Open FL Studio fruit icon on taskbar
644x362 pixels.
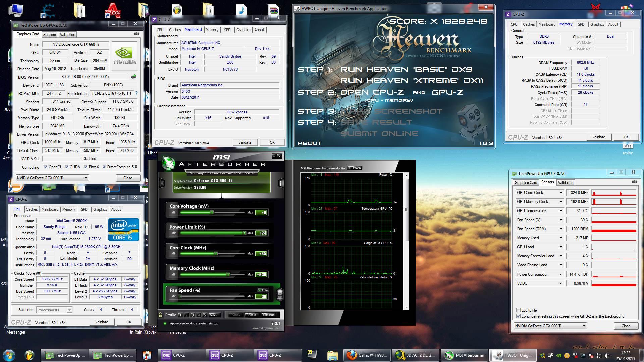(30, 355)
